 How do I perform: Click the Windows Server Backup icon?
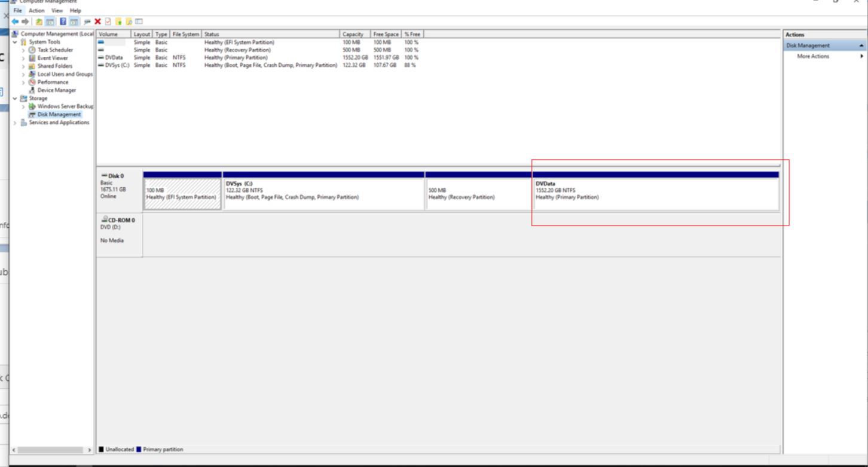coord(32,106)
